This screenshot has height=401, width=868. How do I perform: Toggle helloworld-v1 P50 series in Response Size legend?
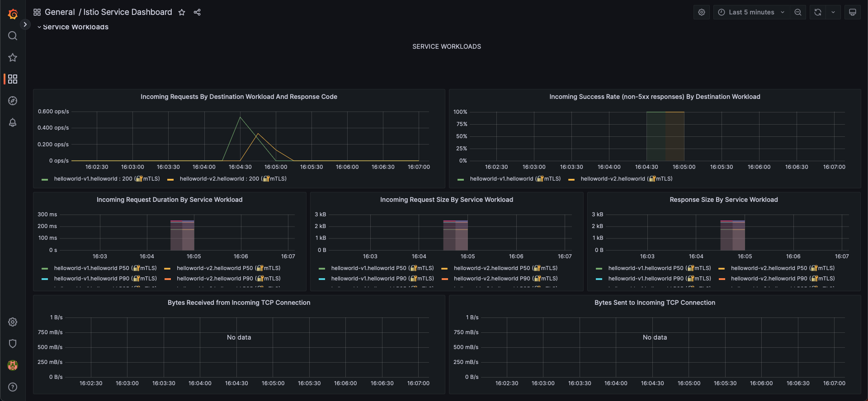[x=660, y=268]
